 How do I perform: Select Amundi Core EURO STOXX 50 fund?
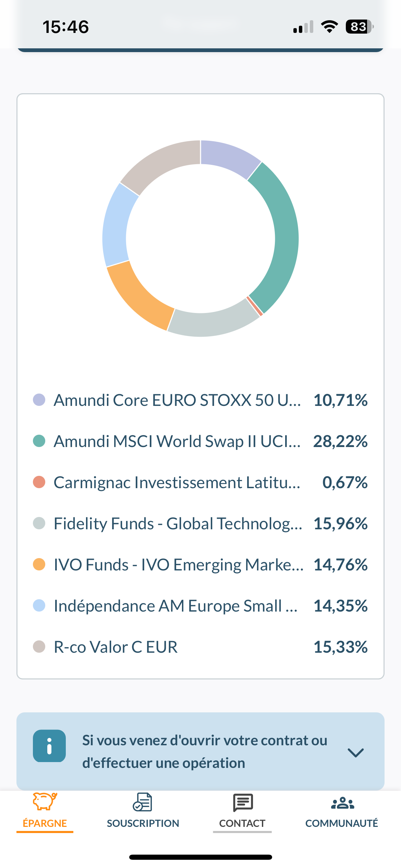[x=177, y=400]
